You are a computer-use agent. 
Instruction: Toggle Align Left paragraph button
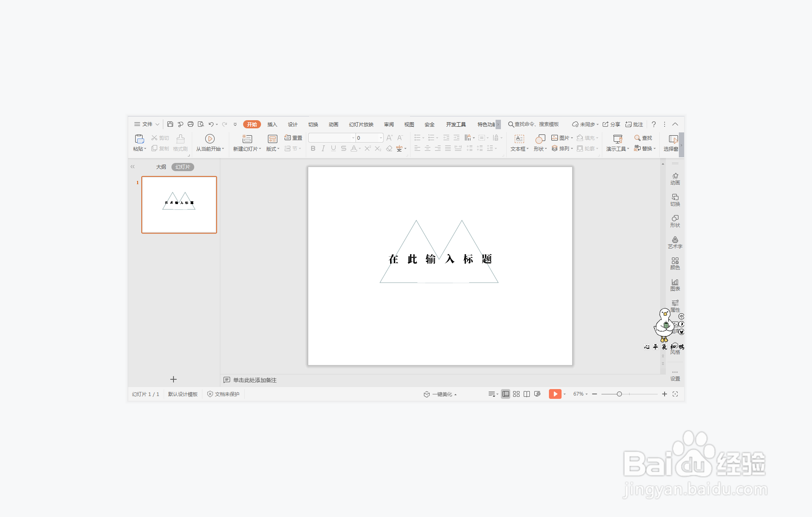tap(417, 148)
